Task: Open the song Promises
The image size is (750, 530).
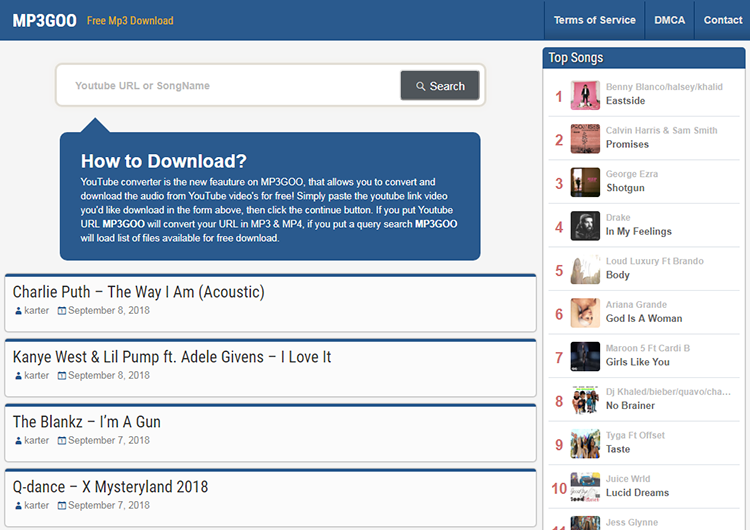Action: [627, 144]
